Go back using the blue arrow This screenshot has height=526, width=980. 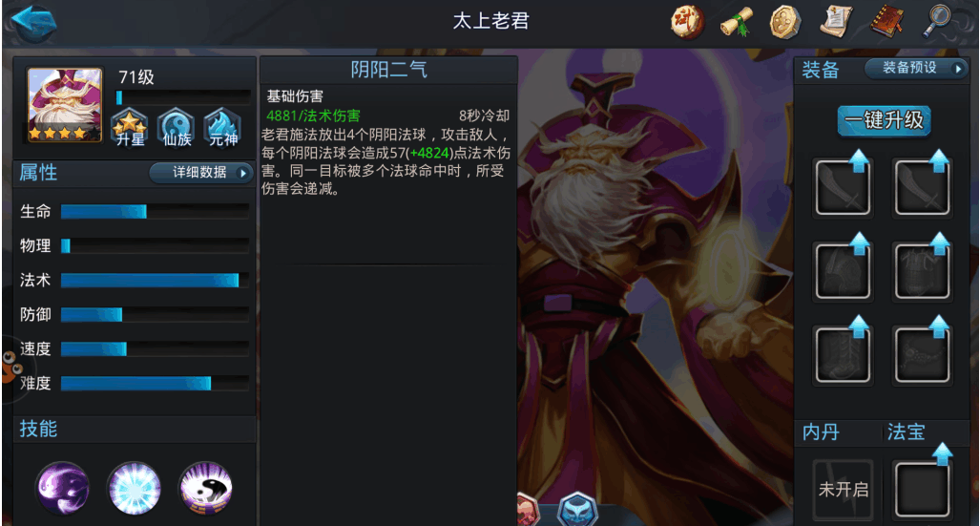click(33, 22)
